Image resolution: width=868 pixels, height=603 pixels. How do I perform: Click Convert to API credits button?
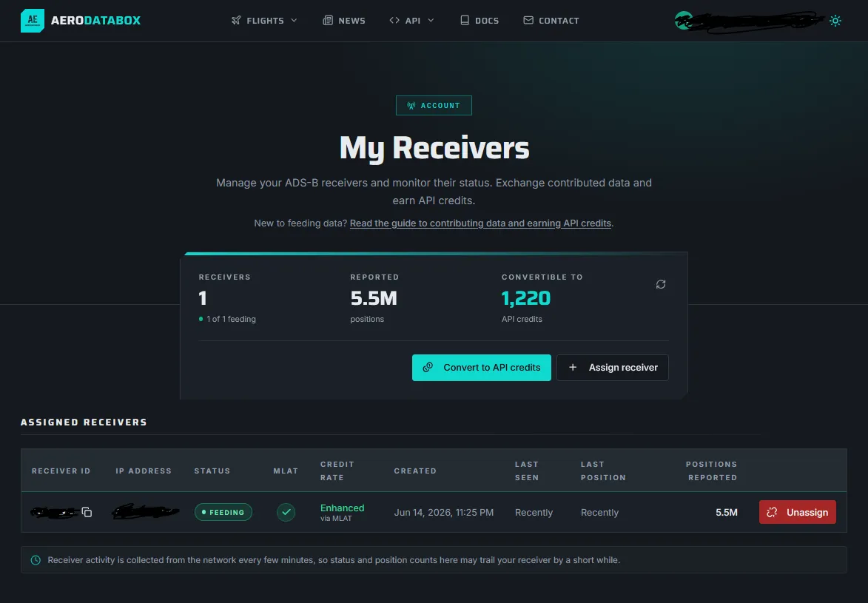(x=482, y=368)
